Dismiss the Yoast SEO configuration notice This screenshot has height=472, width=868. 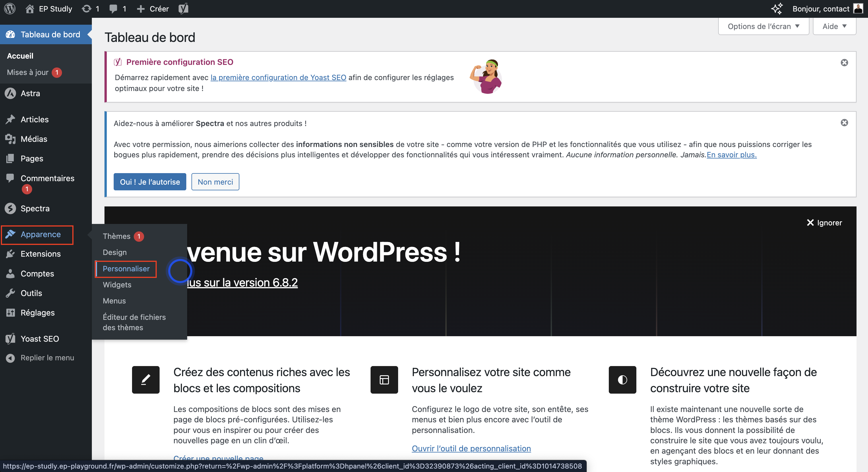pos(844,63)
